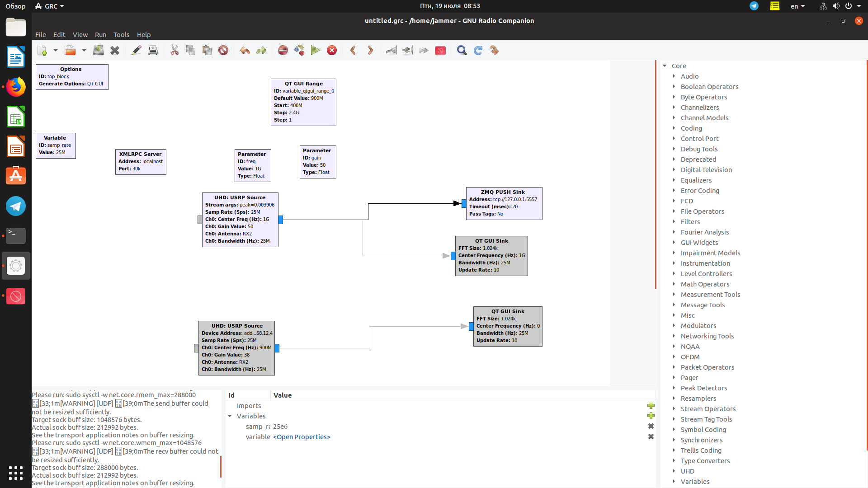Remove samp_rate variable cross icon
Screen dimensions: 868x488
coord(651,427)
